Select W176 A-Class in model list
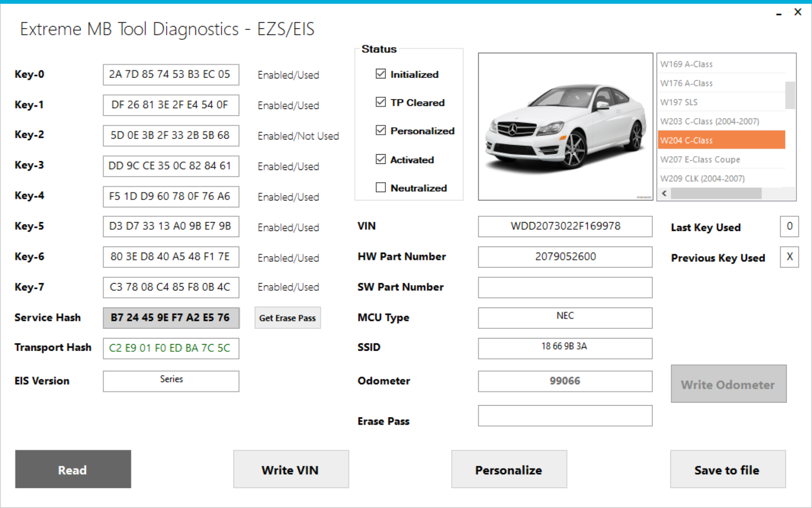812x508 pixels. pos(721,83)
